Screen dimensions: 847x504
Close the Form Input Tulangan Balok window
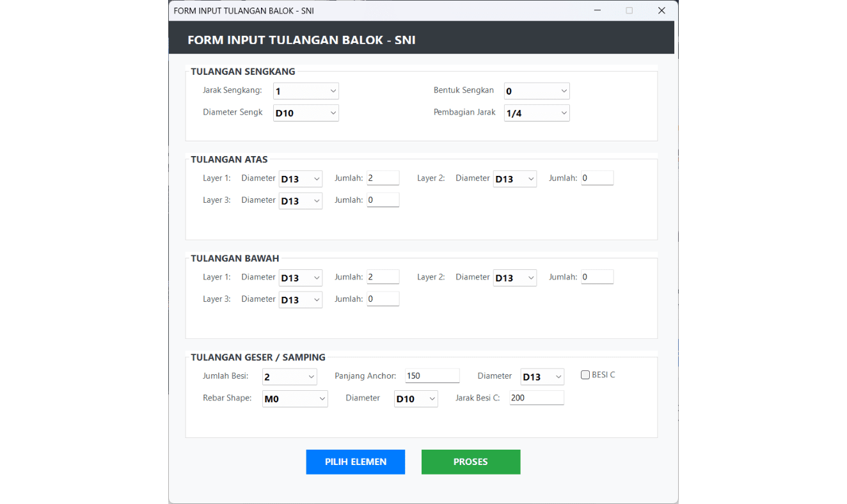click(661, 11)
